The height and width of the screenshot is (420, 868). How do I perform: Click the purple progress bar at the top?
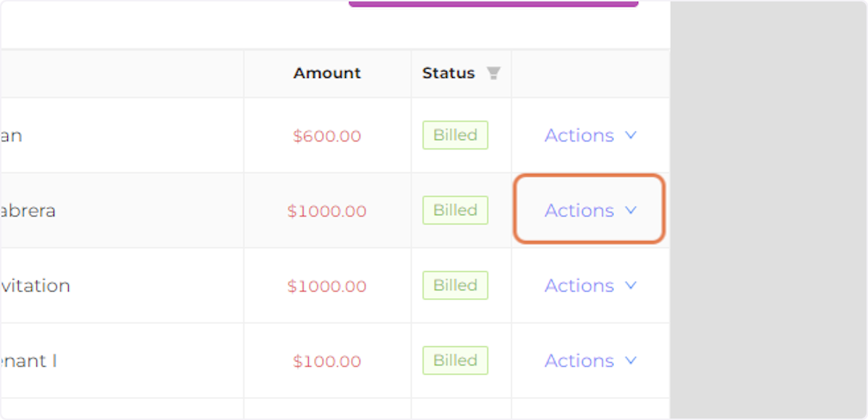[x=494, y=3]
